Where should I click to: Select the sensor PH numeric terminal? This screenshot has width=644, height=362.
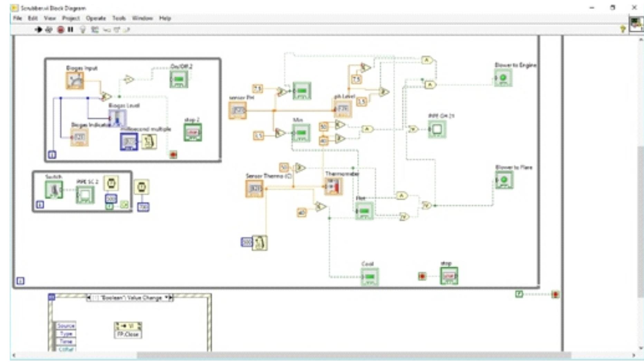pyautogui.click(x=238, y=110)
